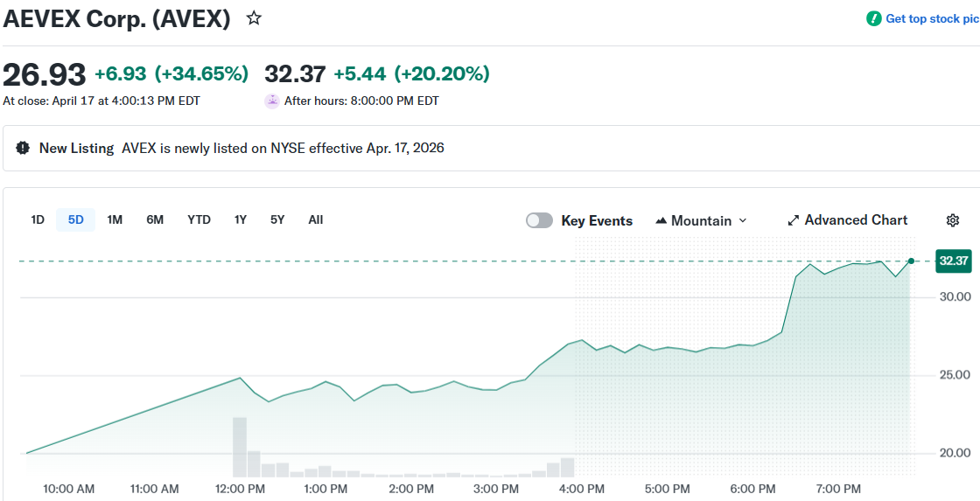
Task: Open the Advanced Chart link
Action: coord(848,219)
